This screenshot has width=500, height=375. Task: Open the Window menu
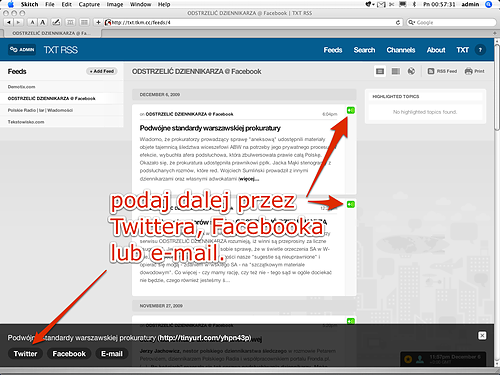(x=140, y=4)
